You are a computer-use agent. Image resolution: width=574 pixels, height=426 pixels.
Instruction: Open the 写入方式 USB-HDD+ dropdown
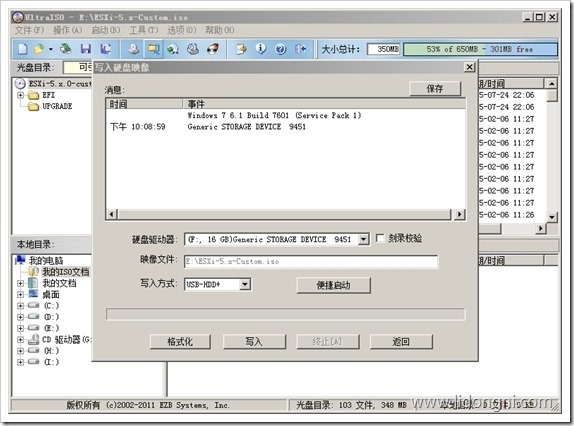tap(245, 284)
